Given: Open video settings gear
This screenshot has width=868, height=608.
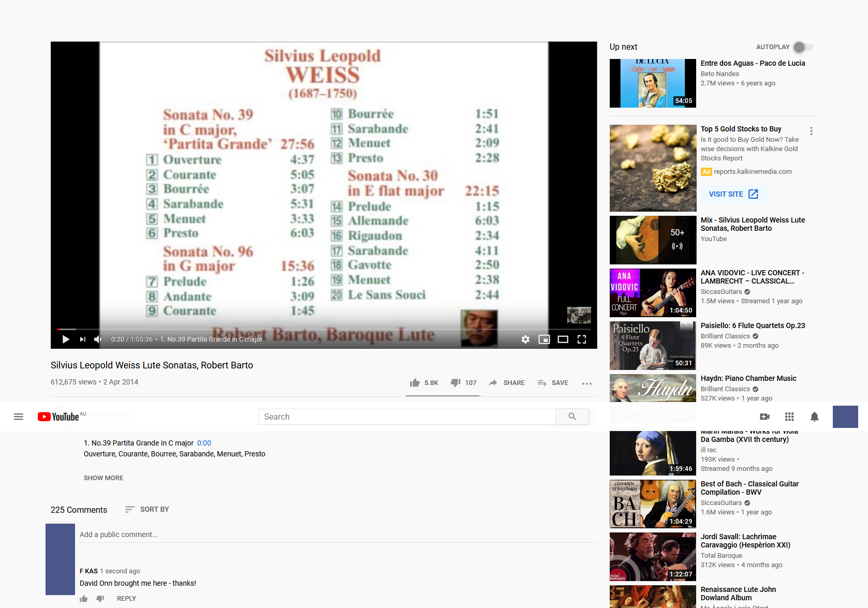Looking at the screenshot, I should 525,339.
